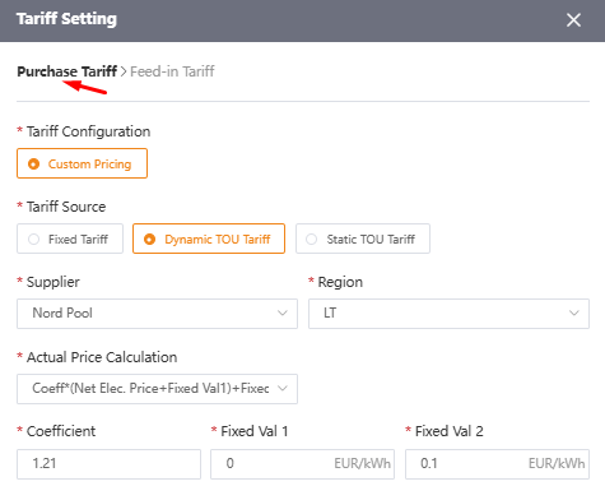Click the Fixed Val 1 input field
This screenshot has height=500, width=605.
coord(302,464)
